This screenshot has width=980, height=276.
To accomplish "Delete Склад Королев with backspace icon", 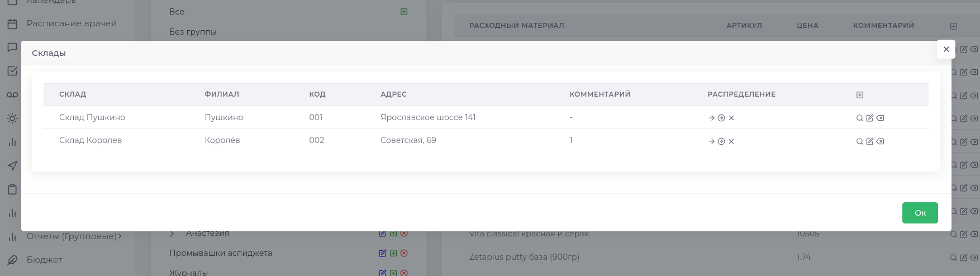I will 880,141.
